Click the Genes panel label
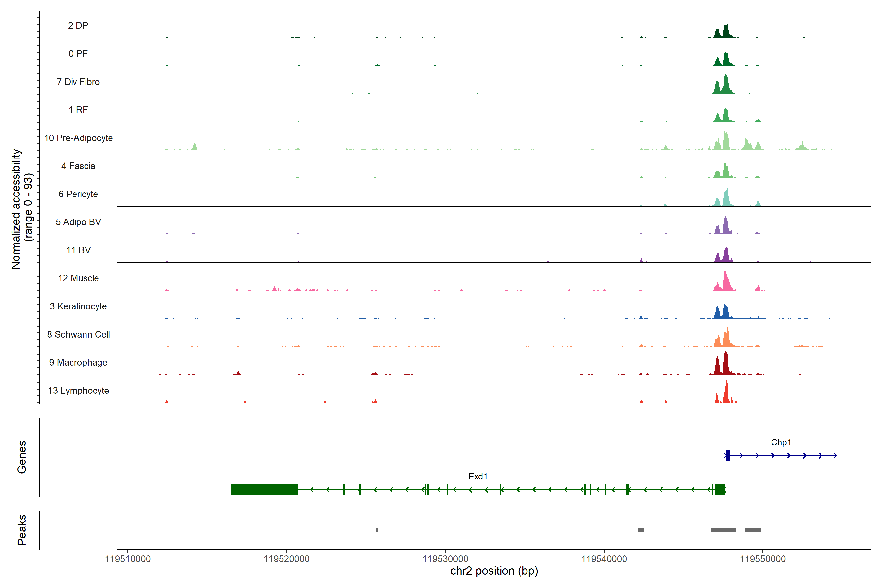The width and height of the screenshot is (882, 588). coord(22,457)
